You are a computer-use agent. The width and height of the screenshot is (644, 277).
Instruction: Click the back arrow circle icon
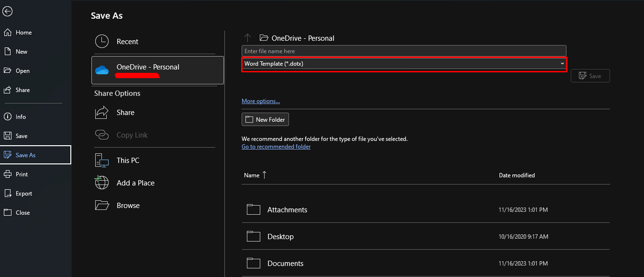coord(8,12)
